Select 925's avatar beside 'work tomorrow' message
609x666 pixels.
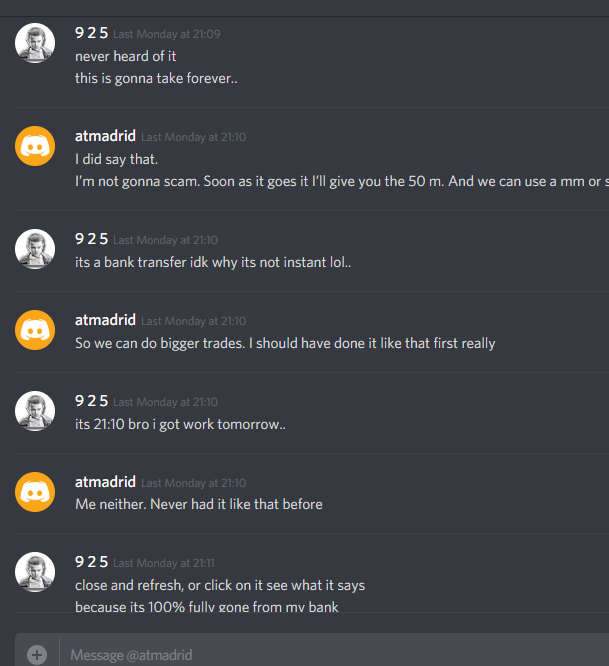click(35, 411)
